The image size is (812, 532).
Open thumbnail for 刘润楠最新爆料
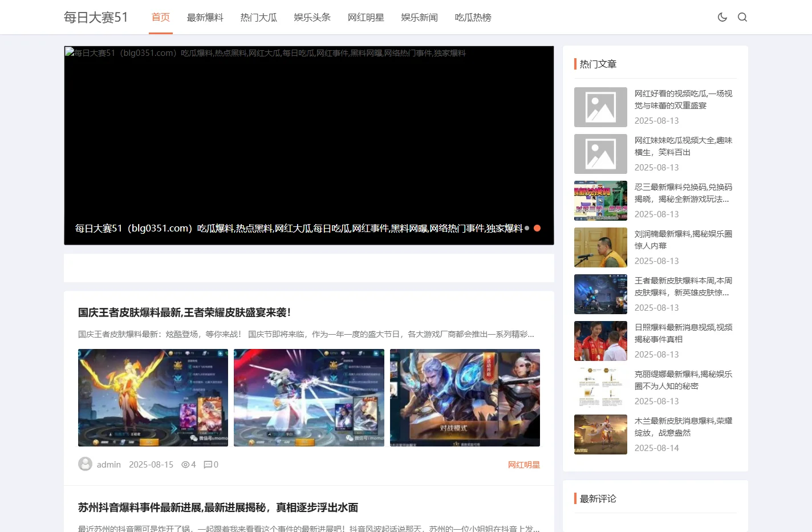600,247
